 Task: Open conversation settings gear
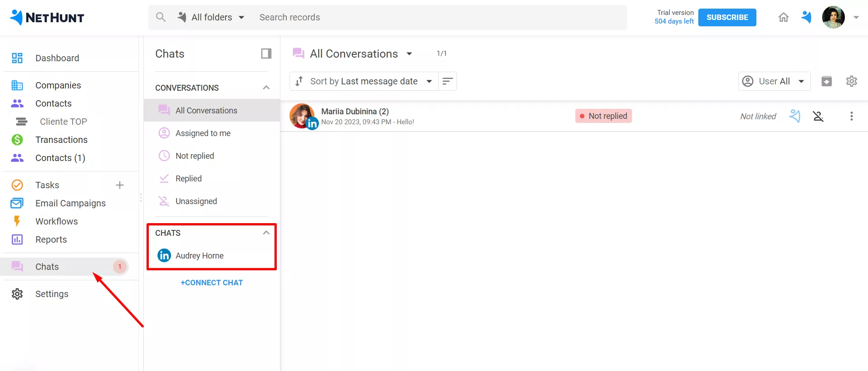tap(852, 81)
